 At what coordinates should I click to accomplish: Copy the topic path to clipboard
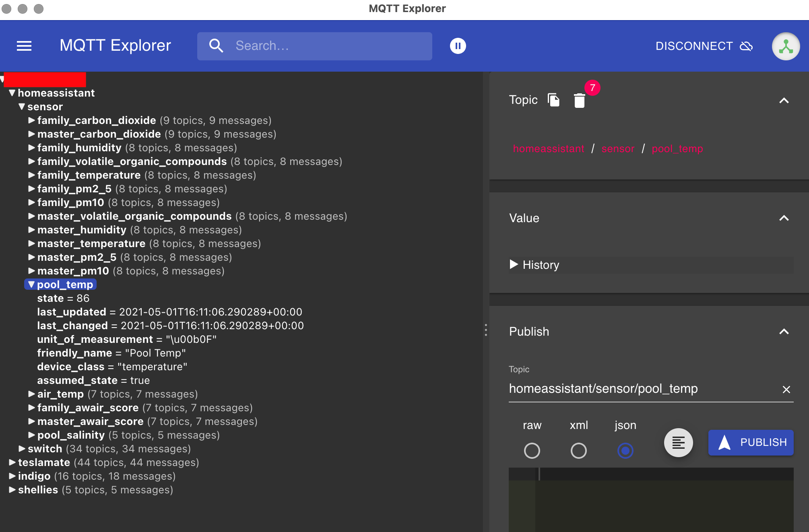[x=554, y=100]
